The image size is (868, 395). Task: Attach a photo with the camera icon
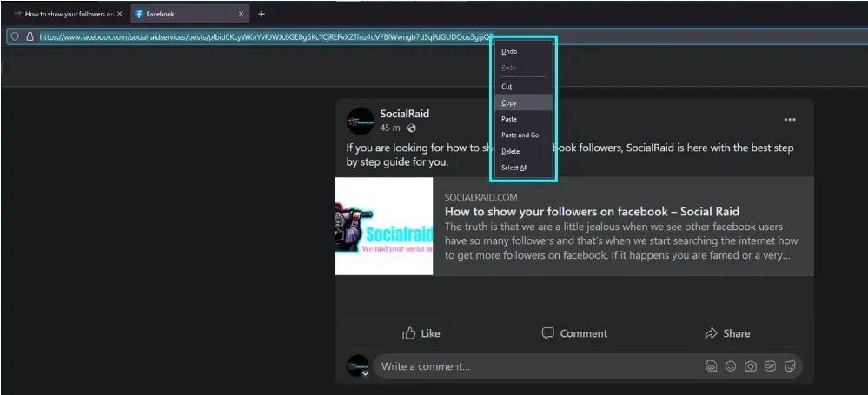[x=751, y=366]
